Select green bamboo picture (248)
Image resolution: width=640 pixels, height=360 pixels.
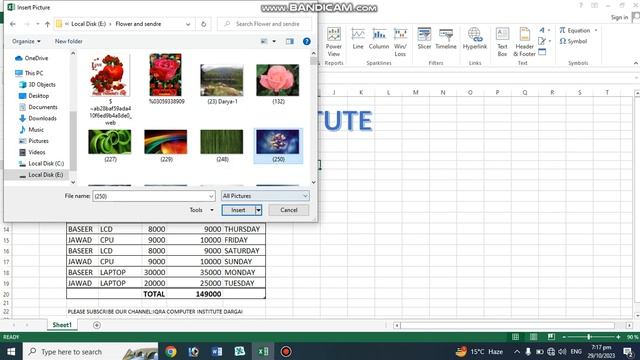222,142
